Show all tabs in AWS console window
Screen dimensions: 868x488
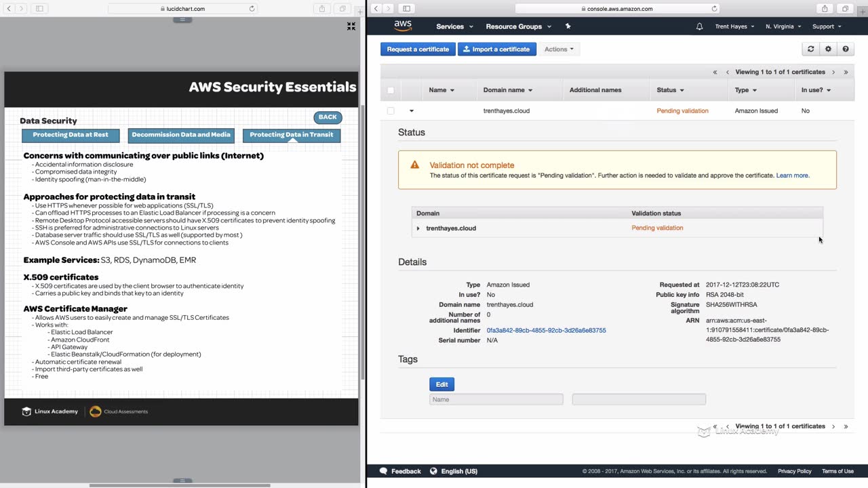pos(845,9)
